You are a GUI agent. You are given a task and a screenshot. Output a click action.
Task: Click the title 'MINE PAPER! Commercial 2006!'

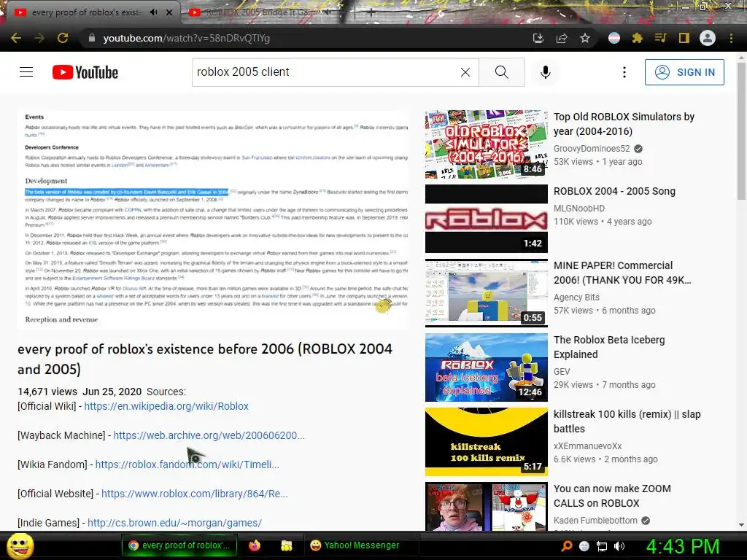622,273
